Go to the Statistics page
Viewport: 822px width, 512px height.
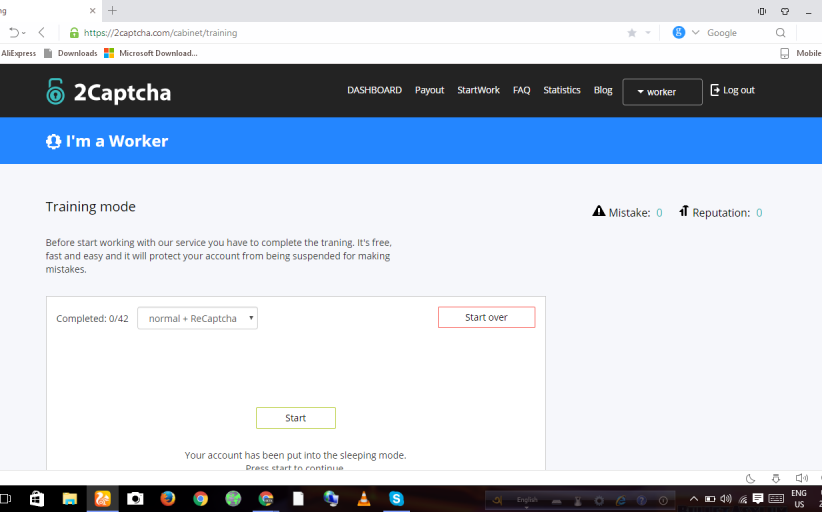561,90
